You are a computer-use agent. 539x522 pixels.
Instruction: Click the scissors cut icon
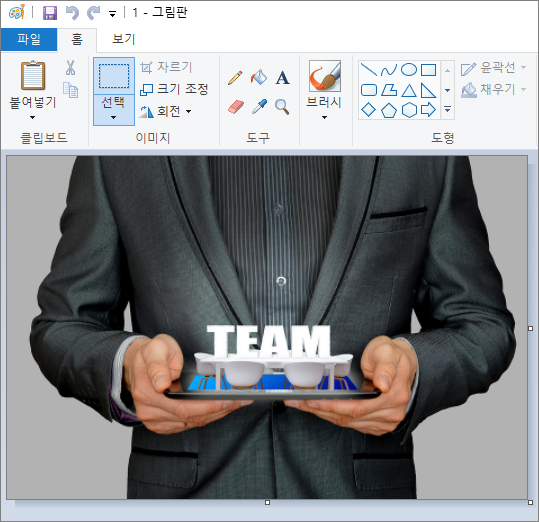pos(70,68)
